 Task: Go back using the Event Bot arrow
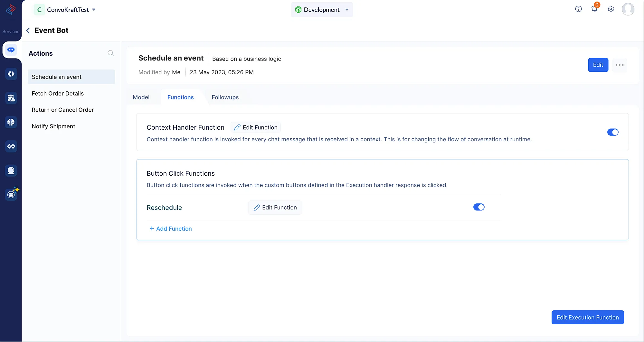28,31
